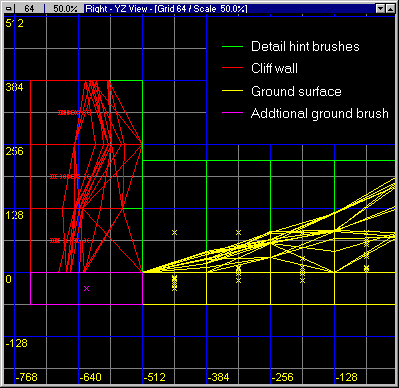Click the 0 vertical axis label
The width and height of the screenshot is (399, 388).
[x=8, y=279]
